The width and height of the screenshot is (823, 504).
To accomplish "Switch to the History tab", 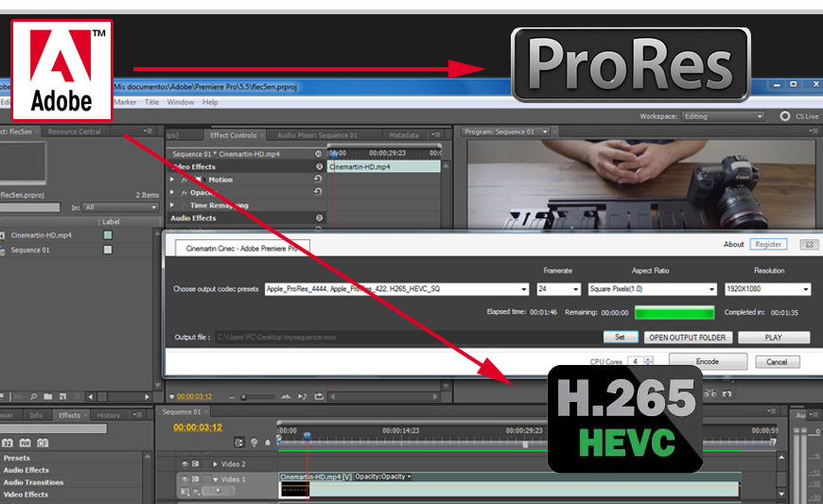I will click(109, 415).
